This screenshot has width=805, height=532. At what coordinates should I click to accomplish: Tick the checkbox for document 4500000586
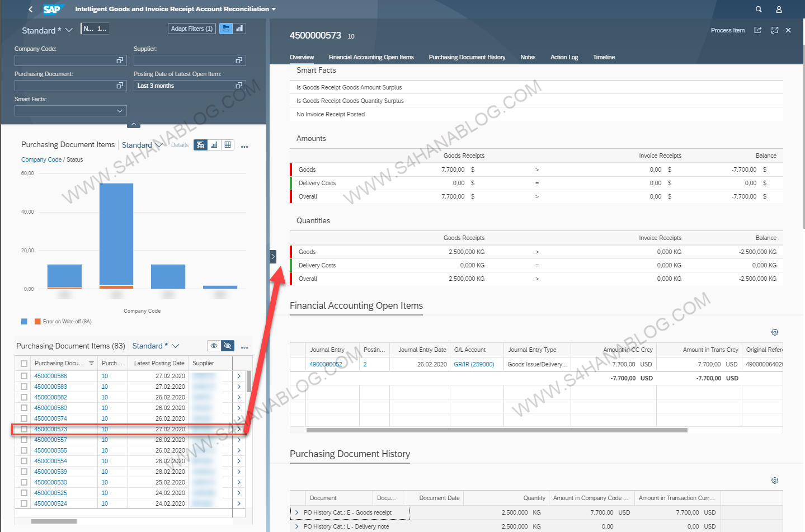coord(24,376)
